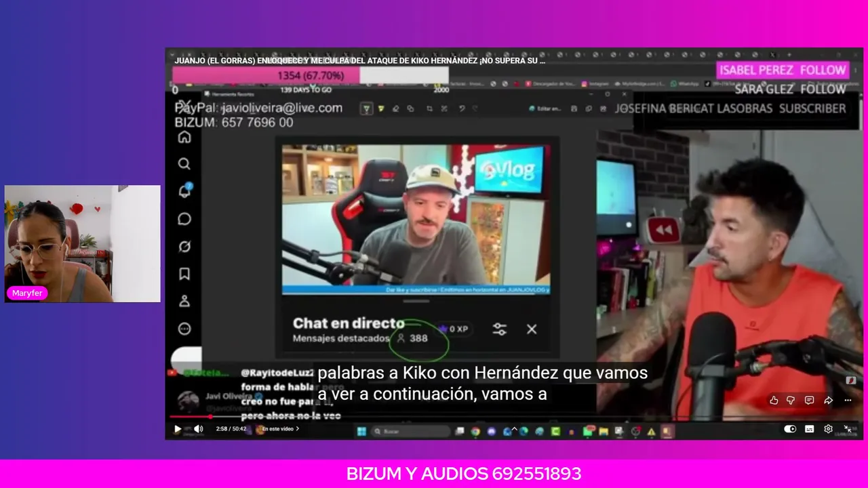Mute the YouTube video volume
The width and height of the screenshot is (868, 488).
pyautogui.click(x=199, y=429)
